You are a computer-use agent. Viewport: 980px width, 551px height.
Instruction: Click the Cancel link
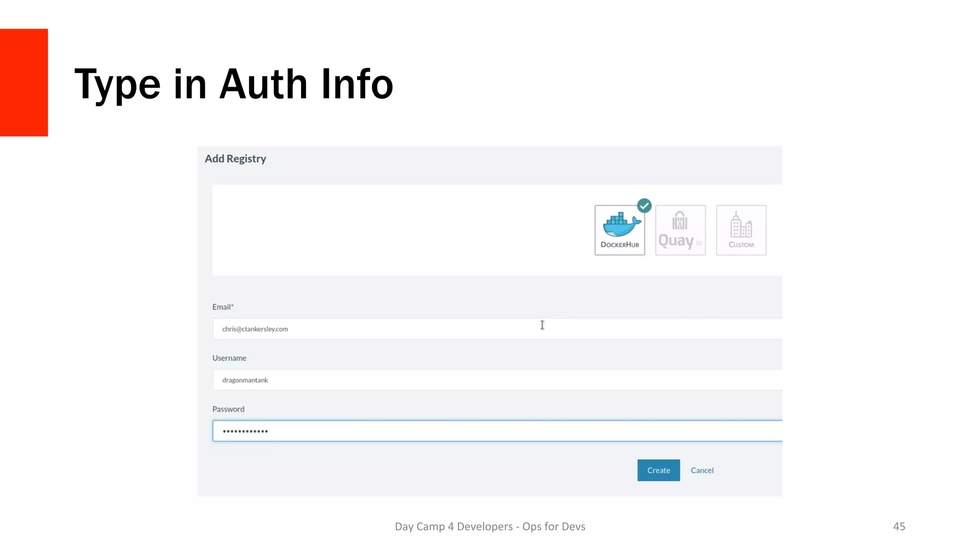702,470
